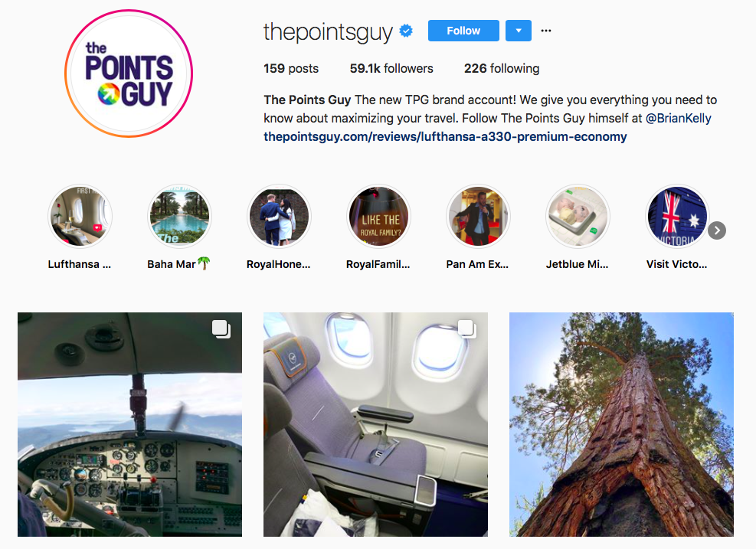Click the blue Follow button
756x549 pixels.
463,31
